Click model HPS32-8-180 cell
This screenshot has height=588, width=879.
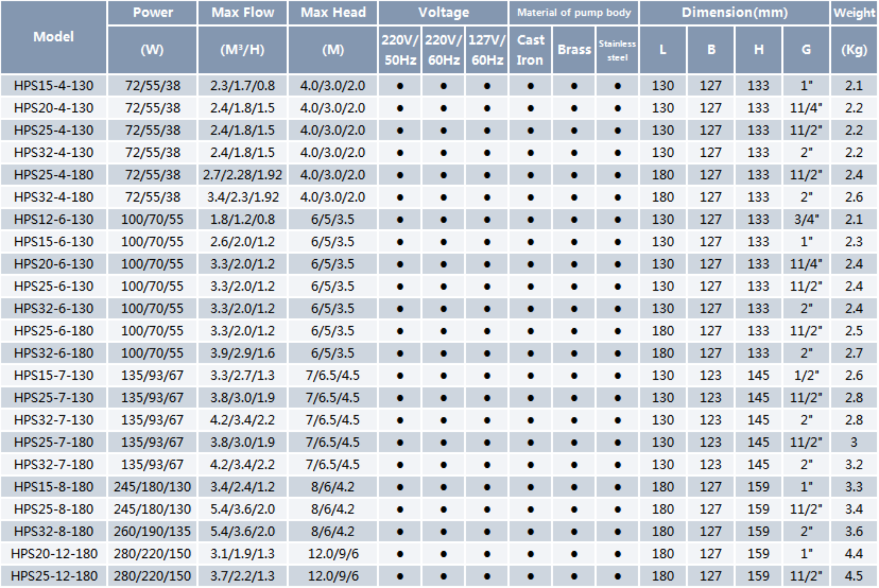(x=54, y=531)
